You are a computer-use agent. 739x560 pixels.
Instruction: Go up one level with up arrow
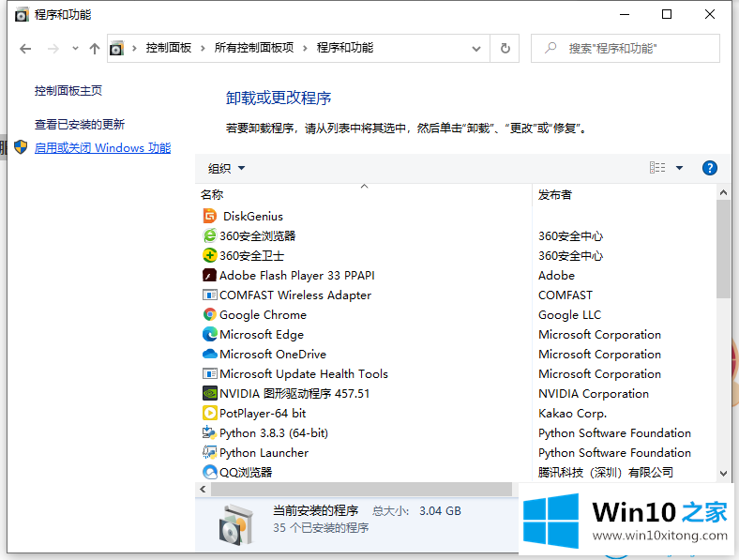click(95, 49)
